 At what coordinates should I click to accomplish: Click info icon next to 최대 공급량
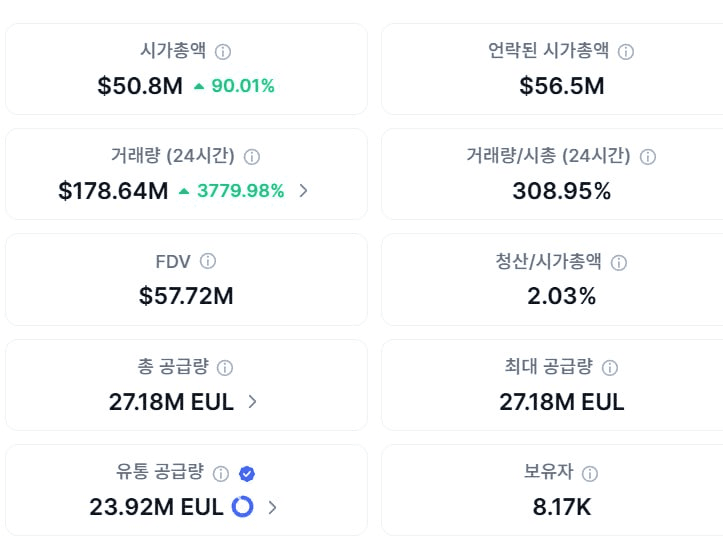(x=610, y=368)
